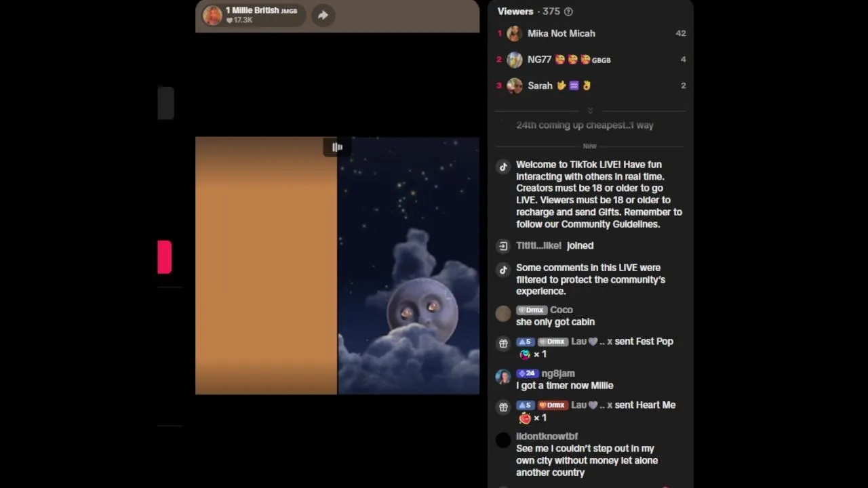Select username Coco in chat
This screenshot has width=868, height=488.
(561, 310)
